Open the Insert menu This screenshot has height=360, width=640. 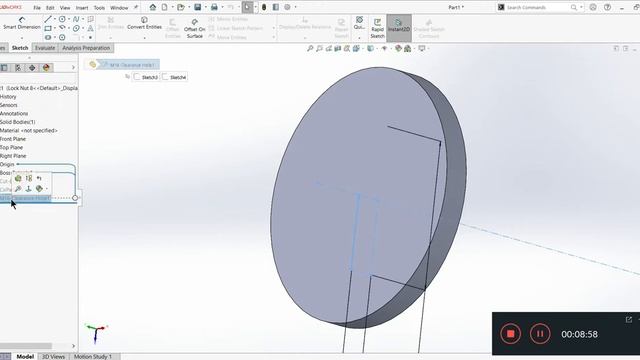(x=82, y=7)
